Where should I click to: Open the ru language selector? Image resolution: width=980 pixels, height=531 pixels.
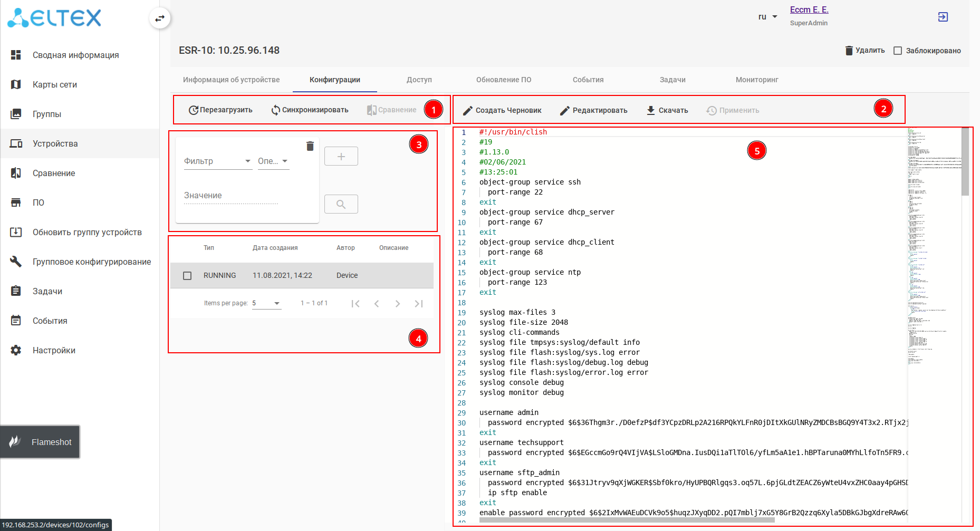[x=767, y=17]
